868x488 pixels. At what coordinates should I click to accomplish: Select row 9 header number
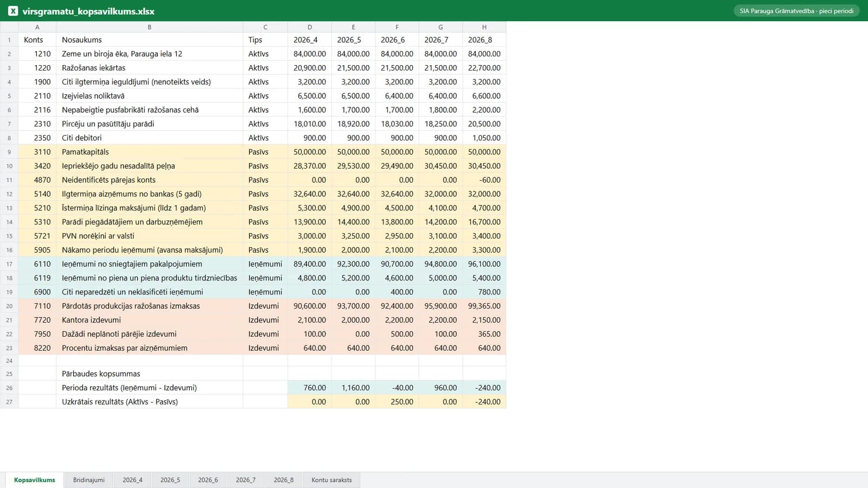9,152
